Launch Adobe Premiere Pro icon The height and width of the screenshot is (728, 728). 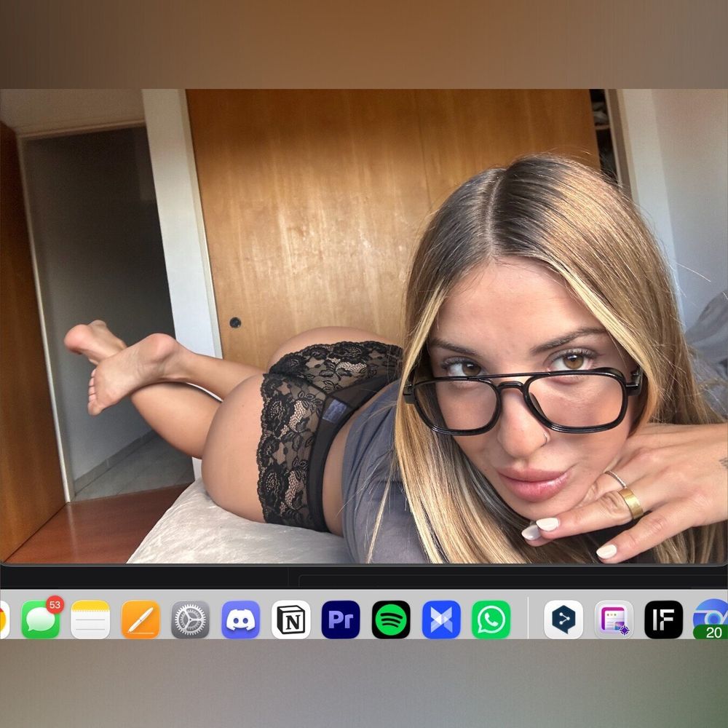[x=341, y=620]
